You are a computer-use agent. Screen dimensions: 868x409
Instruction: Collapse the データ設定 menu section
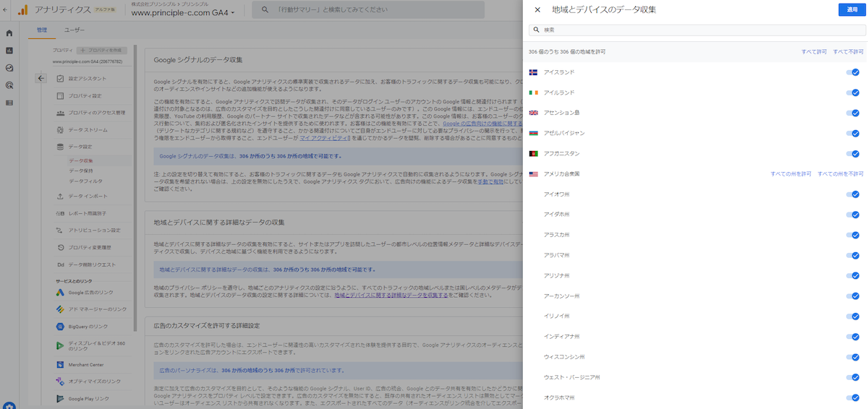(80, 147)
